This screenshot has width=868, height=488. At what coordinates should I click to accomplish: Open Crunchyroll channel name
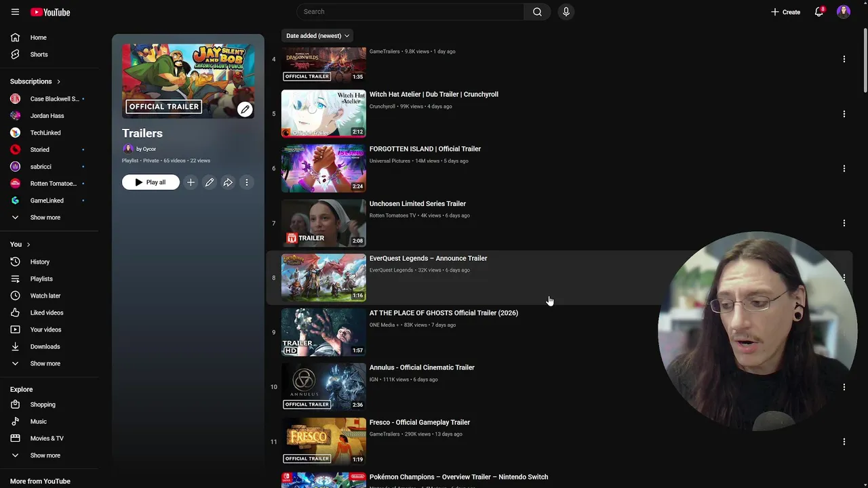[x=382, y=106]
